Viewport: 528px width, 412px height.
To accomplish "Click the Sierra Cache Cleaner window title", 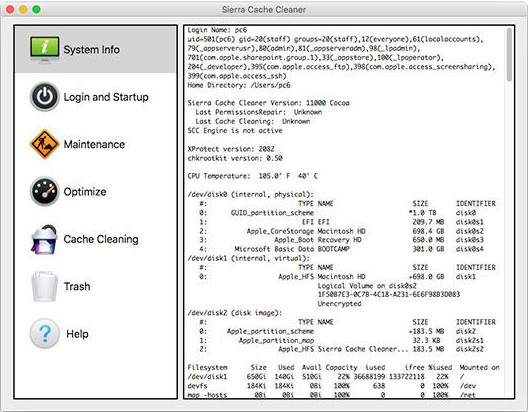I will 264,9.
